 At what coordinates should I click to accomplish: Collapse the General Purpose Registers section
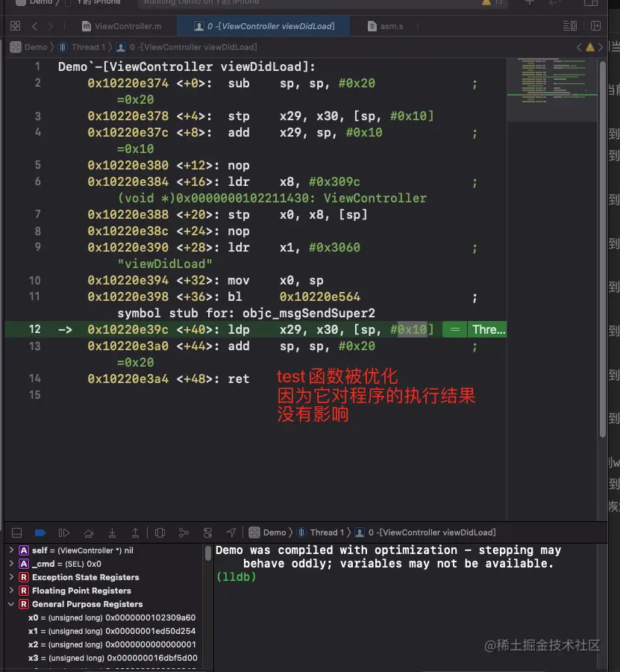pyautogui.click(x=12, y=603)
